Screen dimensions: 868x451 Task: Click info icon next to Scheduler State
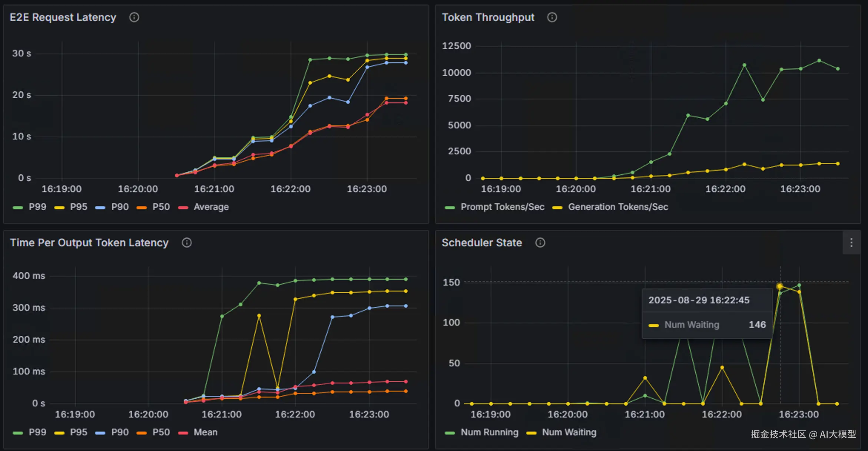pyautogui.click(x=540, y=243)
